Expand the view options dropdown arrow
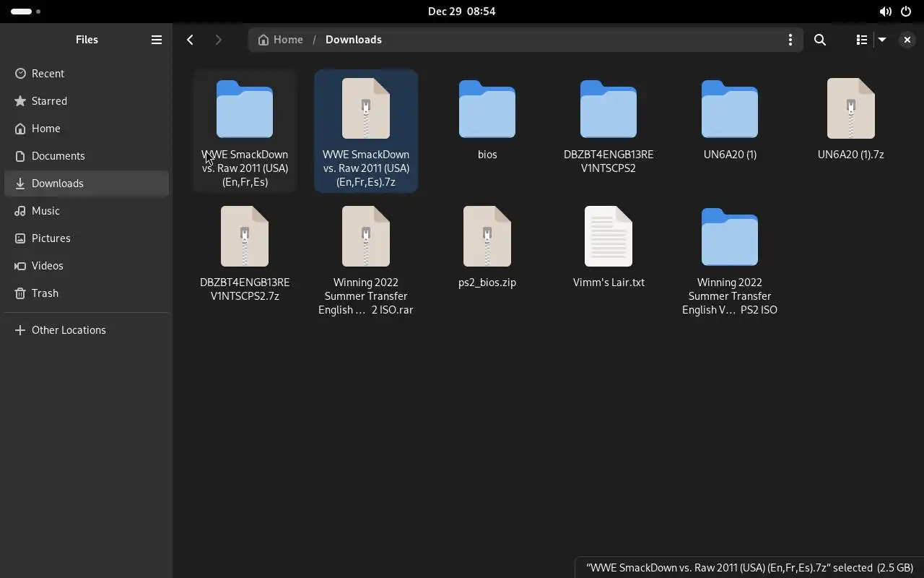 [881, 40]
